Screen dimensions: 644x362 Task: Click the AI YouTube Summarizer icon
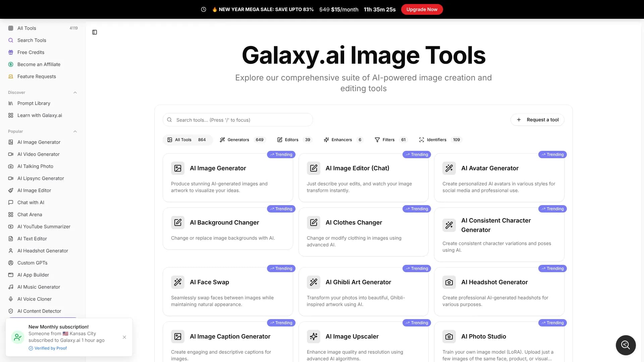[x=11, y=227]
